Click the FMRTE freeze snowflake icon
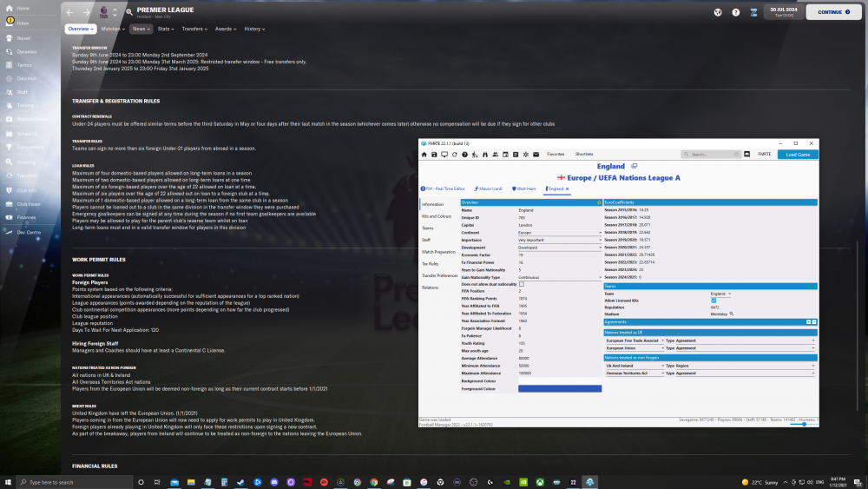Screen dimensions: 868x489 pos(526,155)
